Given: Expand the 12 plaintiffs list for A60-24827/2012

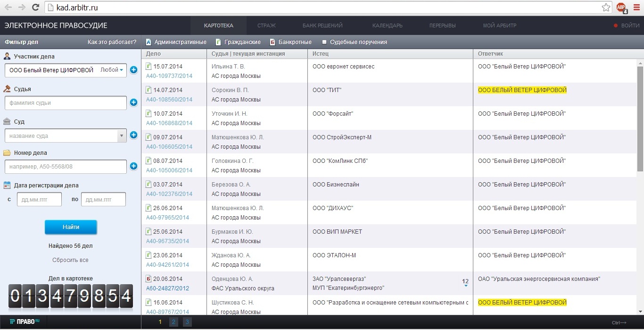Looking at the screenshot, I should (465, 282).
